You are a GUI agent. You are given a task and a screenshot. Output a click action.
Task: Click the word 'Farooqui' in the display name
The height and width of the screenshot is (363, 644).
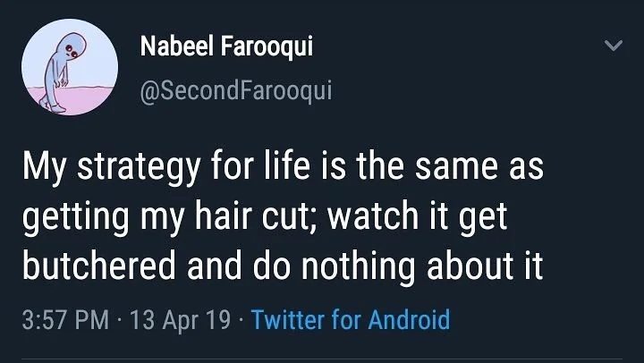point(267,47)
